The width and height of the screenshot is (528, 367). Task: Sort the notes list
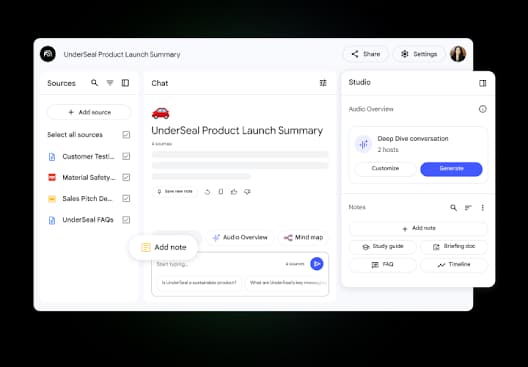pyautogui.click(x=468, y=208)
